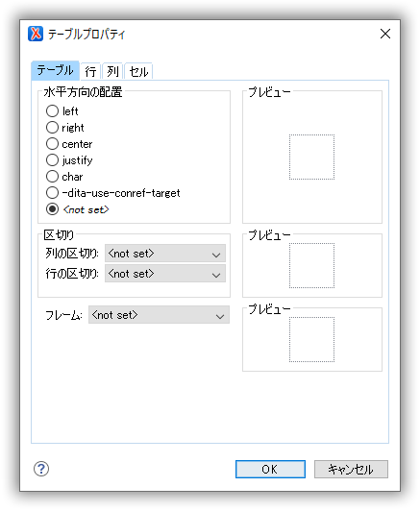
Task: Click the help question mark icon
Action: 41,469
